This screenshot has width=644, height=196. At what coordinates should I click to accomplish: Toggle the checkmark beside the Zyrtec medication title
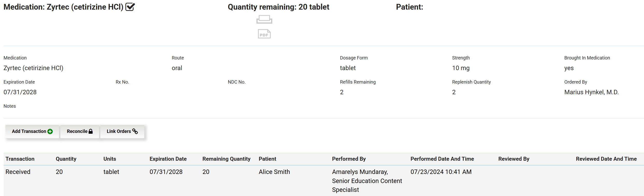[x=130, y=7]
